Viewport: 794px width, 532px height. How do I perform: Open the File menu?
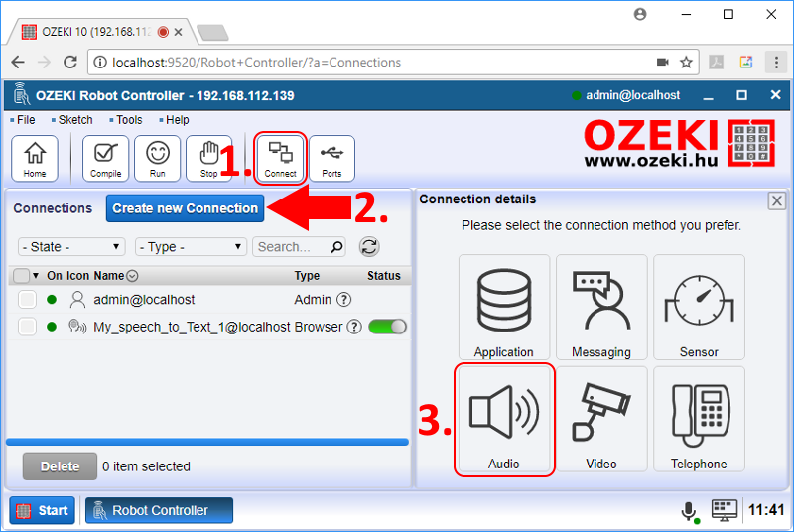(26, 120)
